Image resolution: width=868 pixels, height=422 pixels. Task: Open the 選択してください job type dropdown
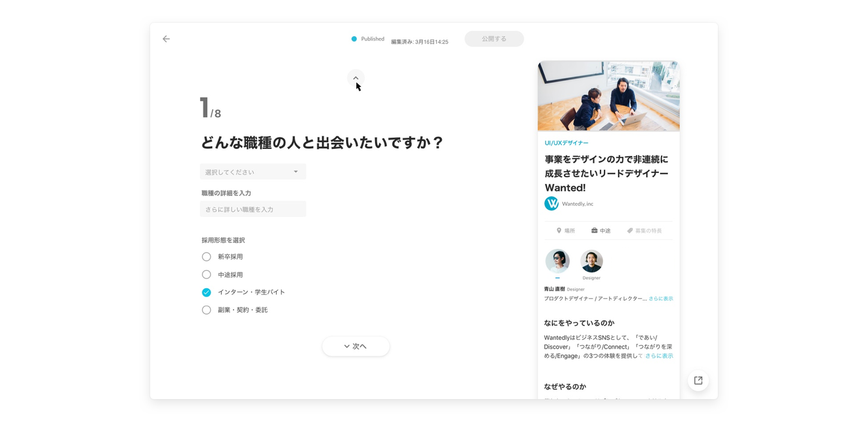pos(253,172)
